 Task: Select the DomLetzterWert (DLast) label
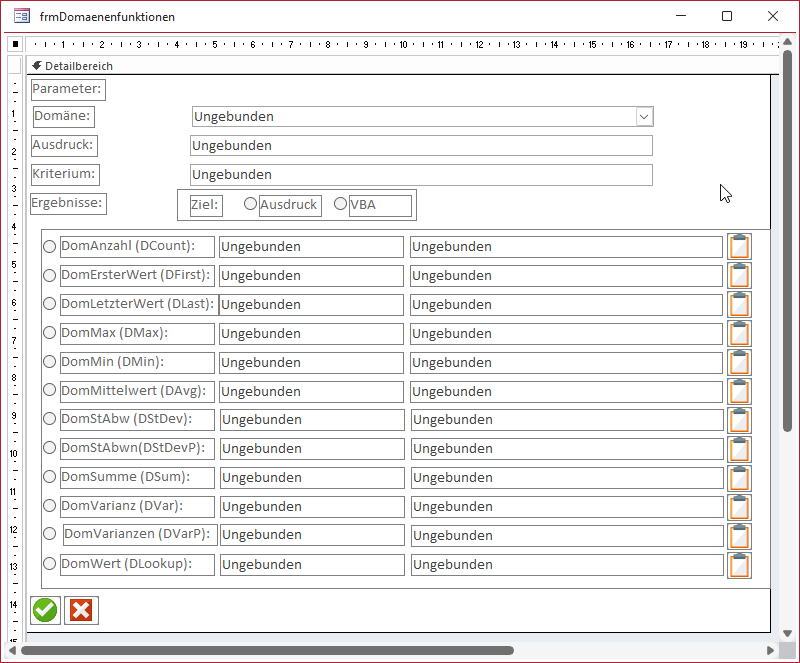[x=137, y=304]
